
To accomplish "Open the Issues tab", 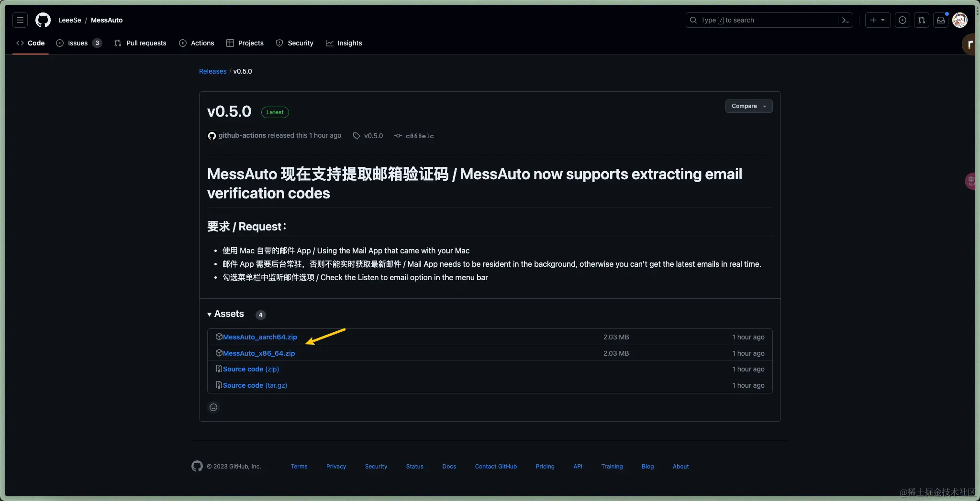I will [x=78, y=43].
